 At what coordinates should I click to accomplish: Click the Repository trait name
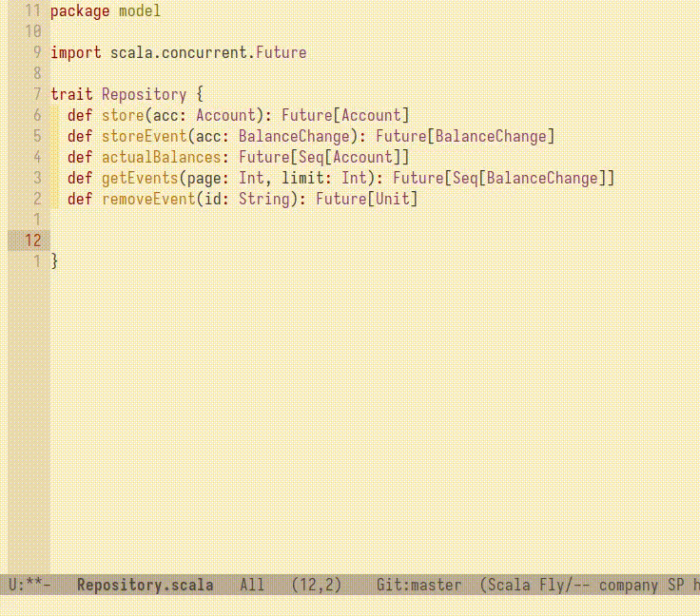(x=144, y=95)
